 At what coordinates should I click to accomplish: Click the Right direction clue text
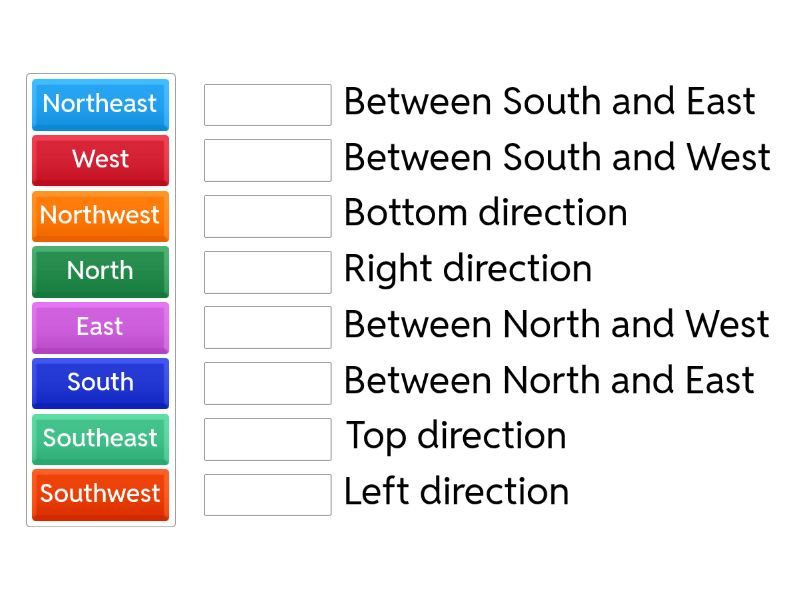[467, 269]
